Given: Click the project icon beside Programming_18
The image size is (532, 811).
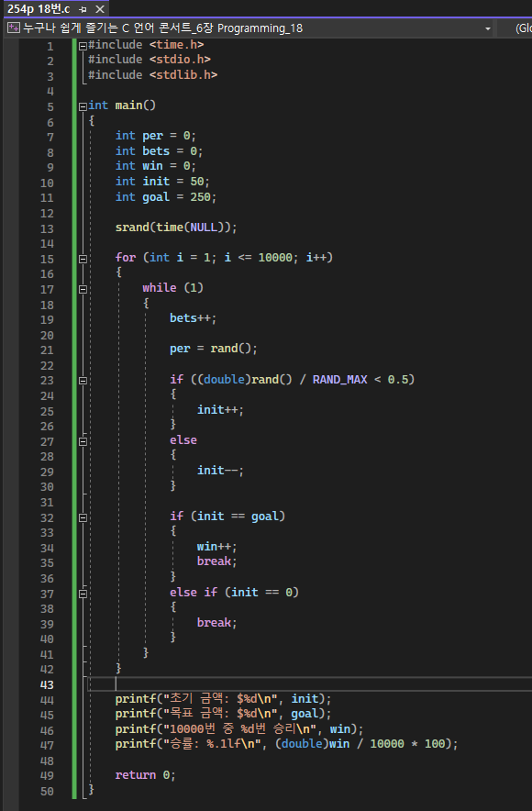Looking at the screenshot, I should pyautogui.click(x=14, y=28).
